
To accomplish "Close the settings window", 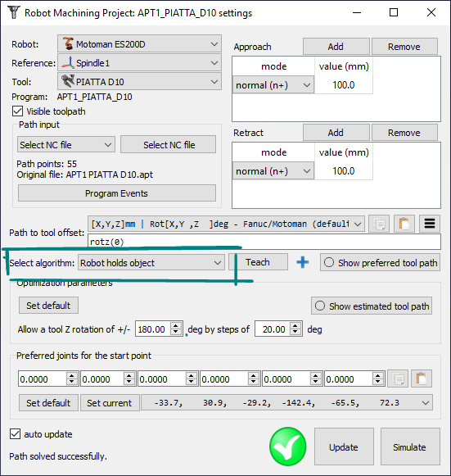I will coord(431,12).
